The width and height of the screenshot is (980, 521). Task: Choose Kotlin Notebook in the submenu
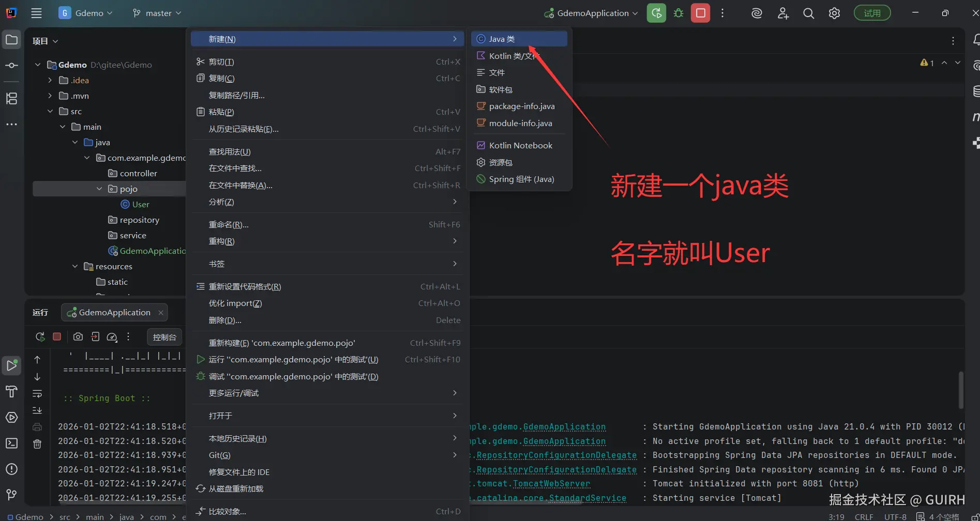pyautogui.click(x=519, y=146)
